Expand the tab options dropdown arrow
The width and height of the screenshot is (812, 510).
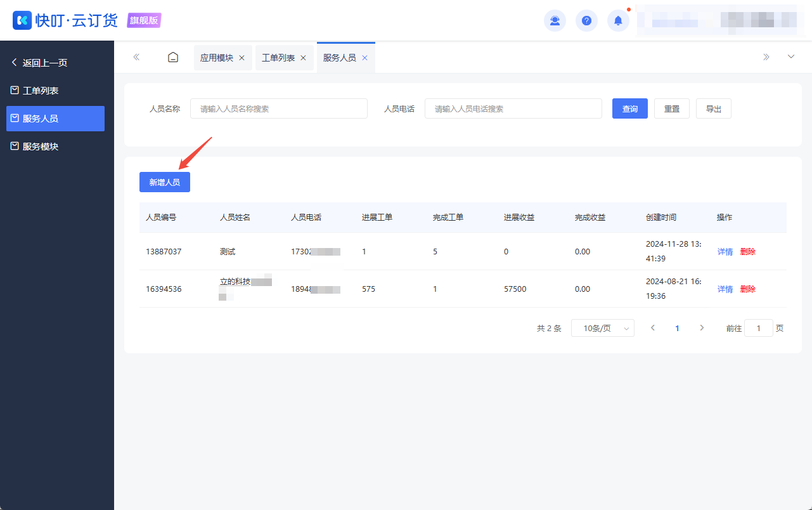(x=791, y=56)
